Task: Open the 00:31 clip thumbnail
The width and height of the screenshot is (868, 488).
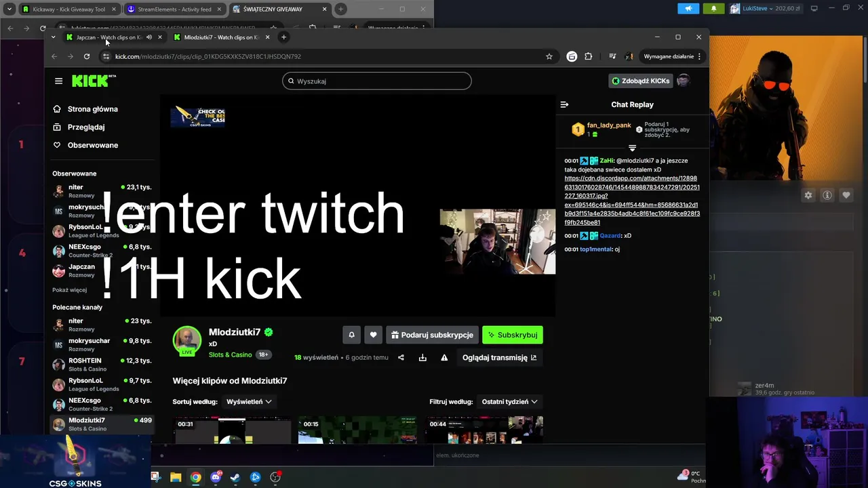Action: pyautogui.click(x=233, y=430)
